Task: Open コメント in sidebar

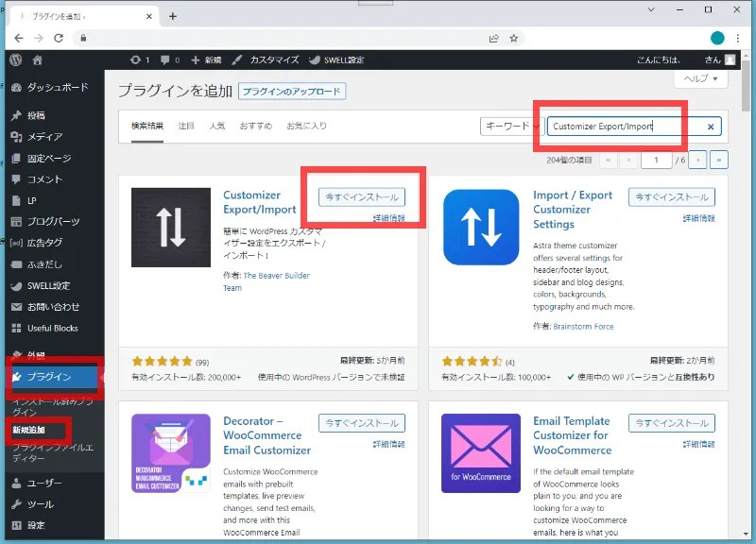Action: coord(37,179)
